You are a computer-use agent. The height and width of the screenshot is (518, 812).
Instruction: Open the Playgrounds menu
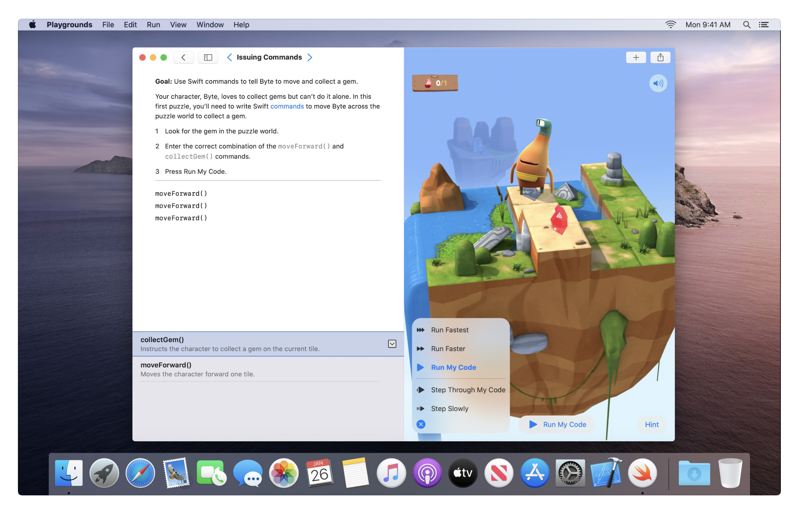pos(69,25)
